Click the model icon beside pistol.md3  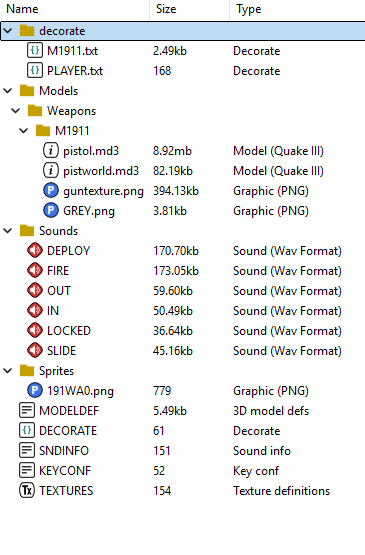click(51, 151)
